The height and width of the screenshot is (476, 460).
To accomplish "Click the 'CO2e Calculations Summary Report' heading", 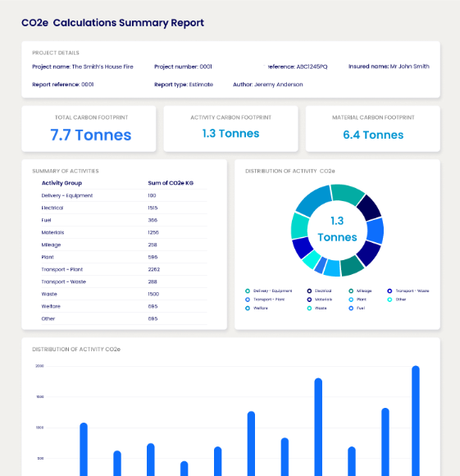I will coord(112,23).
